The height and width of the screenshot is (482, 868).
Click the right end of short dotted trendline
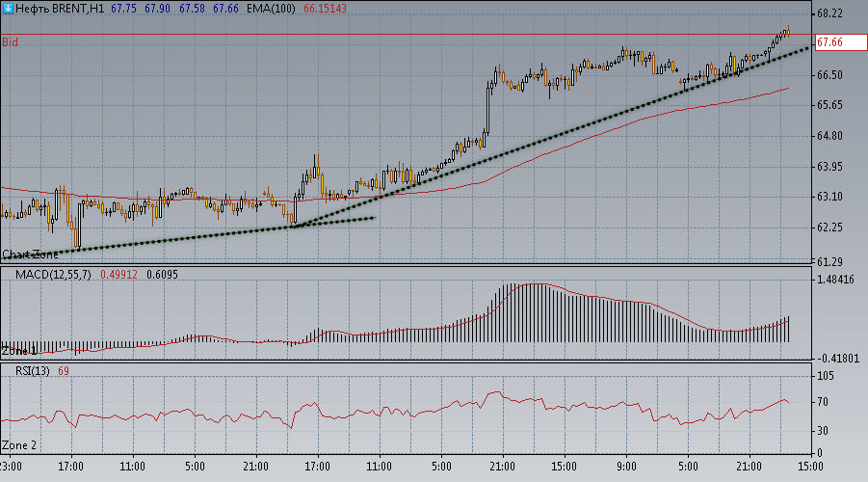point(373,218)
